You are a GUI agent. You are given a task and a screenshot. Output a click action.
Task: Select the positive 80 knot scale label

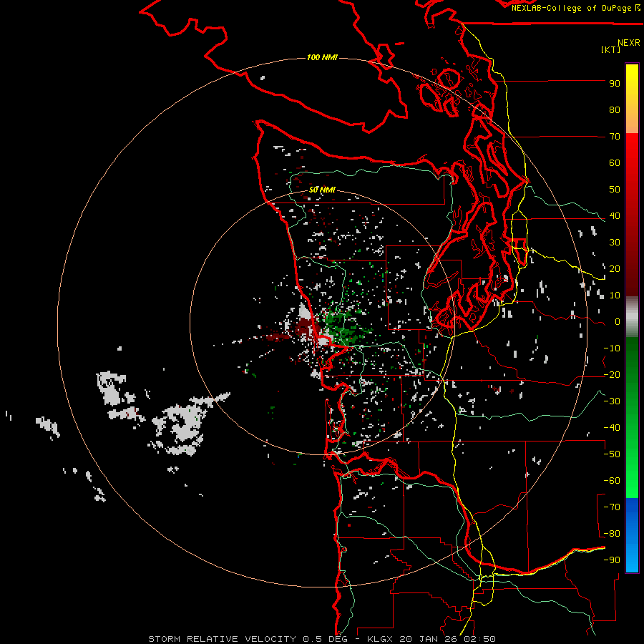615,110
